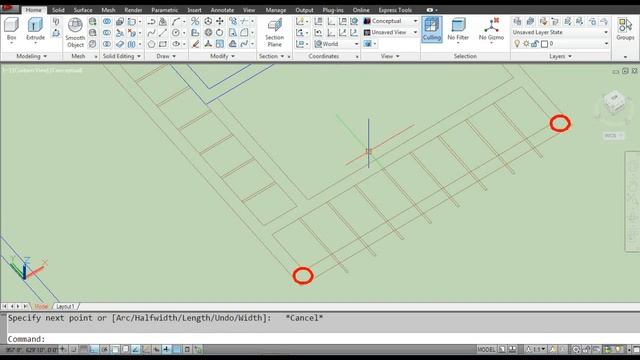Open the Conceptual visual style dropdown
The image size is (640, 360).
391,21
